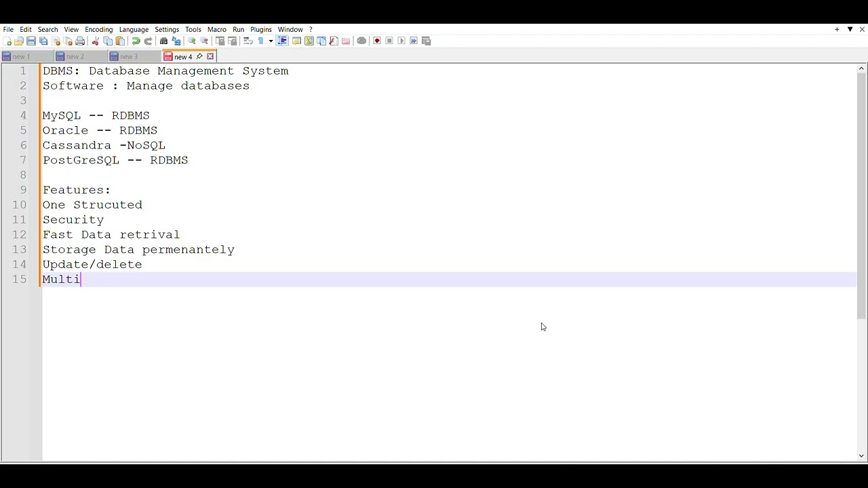Open the tab list dropdown triangle
This screenshot has width=868, height=488.
click(850, 29)
